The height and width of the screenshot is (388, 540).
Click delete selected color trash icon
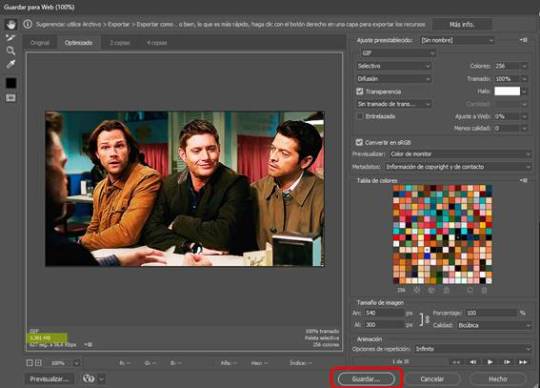[x=484, y=290]
